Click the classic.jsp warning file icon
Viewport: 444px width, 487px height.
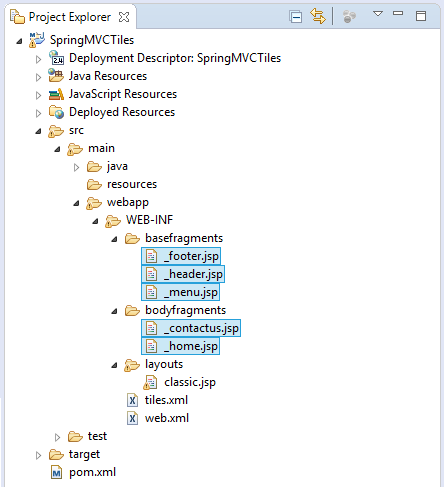click(150, 382)
